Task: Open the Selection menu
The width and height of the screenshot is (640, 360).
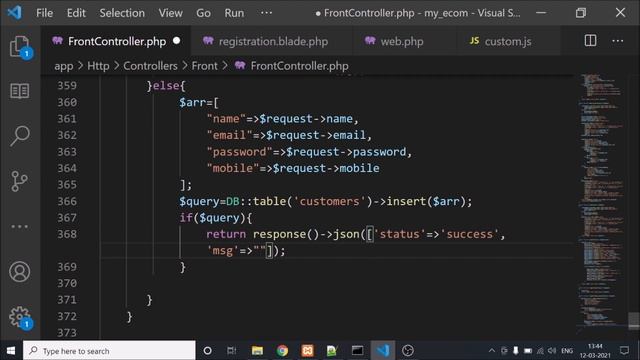Action: [x=122, y=13]
